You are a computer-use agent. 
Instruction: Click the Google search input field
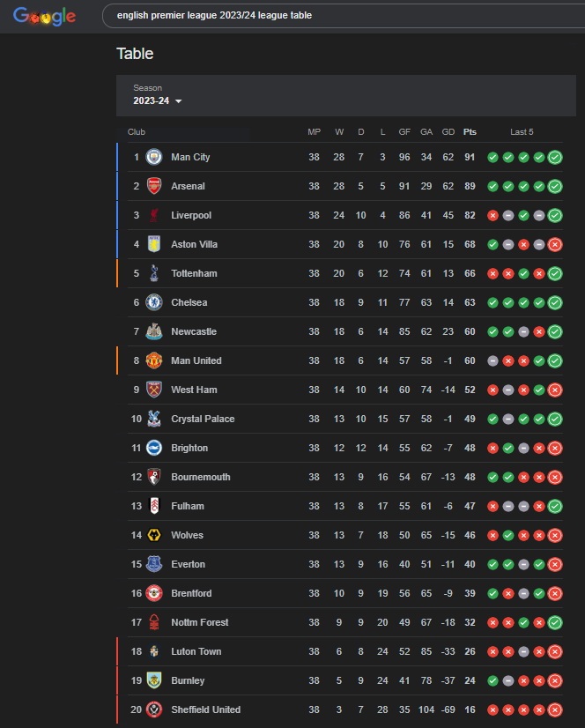tap(335, 16)
